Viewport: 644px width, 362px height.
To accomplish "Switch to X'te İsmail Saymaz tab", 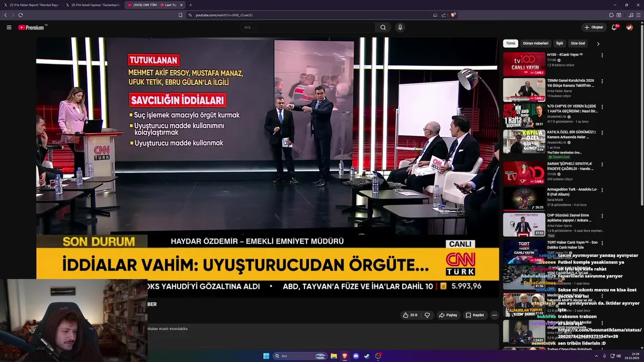I will pos(94,5).
